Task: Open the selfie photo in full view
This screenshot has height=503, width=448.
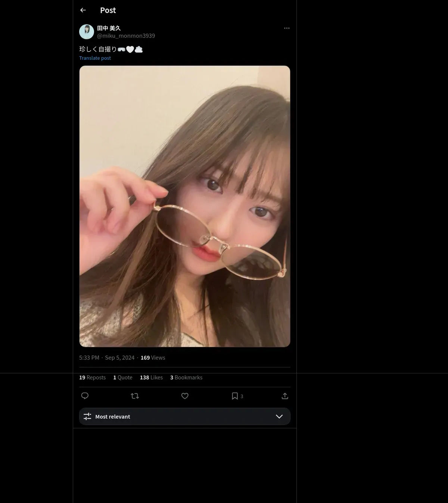Action: [185, 206]
